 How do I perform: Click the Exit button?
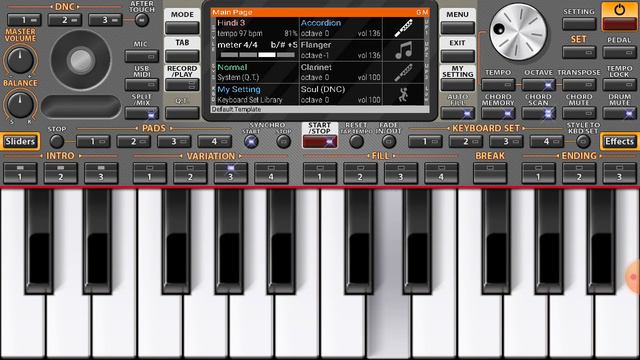[458, 56]
